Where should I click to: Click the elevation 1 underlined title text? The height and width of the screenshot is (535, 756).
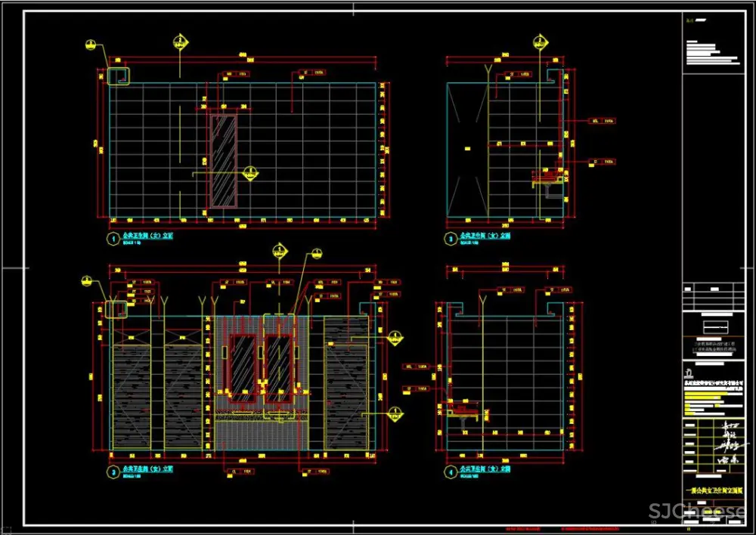point(148,237)
